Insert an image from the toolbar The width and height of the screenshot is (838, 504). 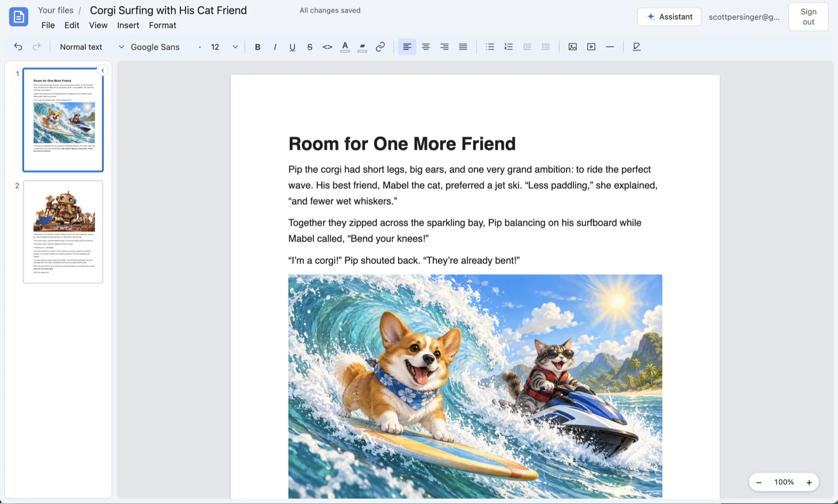[572, 47]
